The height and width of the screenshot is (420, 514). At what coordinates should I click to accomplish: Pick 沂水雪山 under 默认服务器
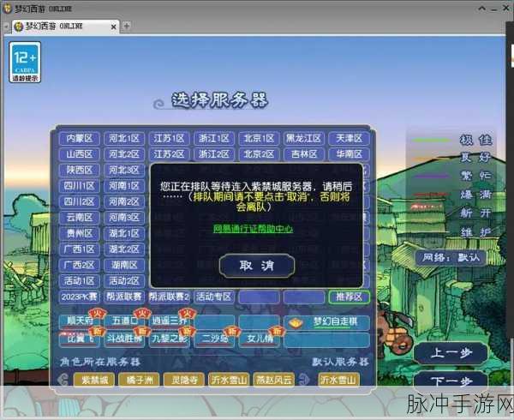click(338, 380)
